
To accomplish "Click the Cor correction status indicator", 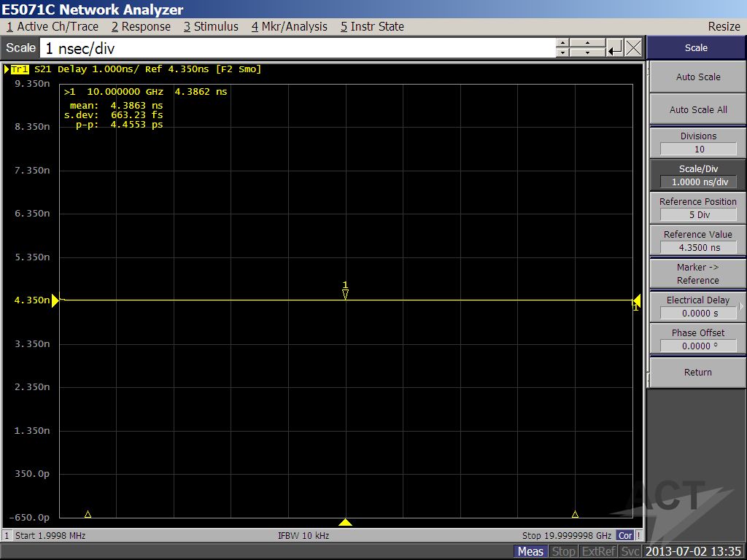I will point(625,535).
